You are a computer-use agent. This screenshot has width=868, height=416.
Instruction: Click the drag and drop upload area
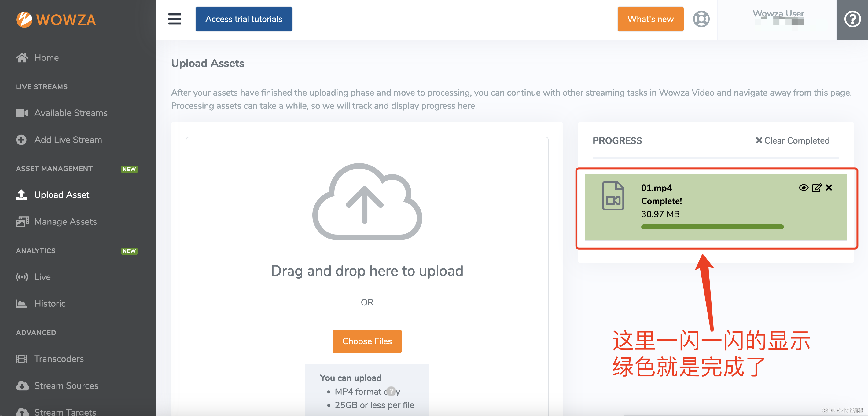(x=367, y=276)
